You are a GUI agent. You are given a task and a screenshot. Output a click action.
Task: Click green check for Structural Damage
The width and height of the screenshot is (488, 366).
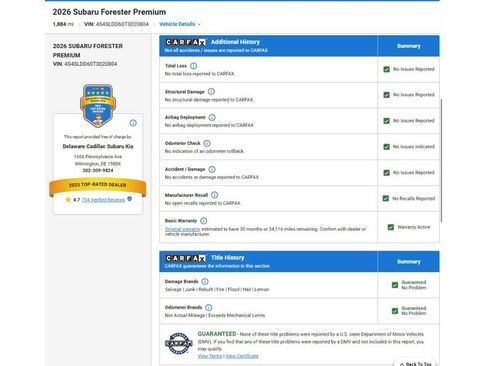[x=386, y=95]
